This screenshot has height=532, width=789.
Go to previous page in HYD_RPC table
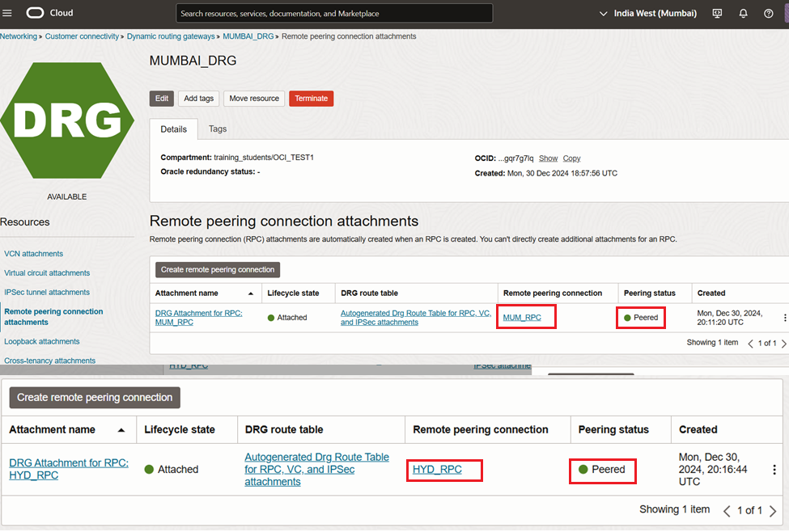tap(727, 510)
